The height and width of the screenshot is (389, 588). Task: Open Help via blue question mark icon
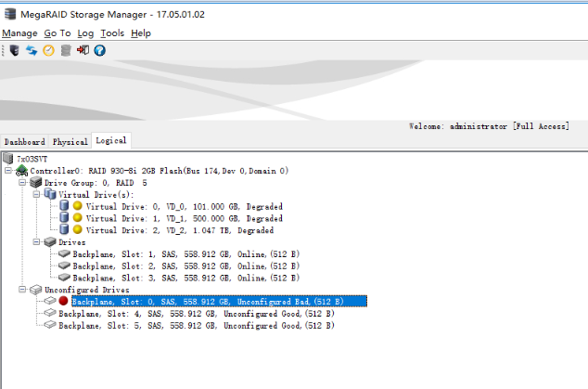pos(99,50)
